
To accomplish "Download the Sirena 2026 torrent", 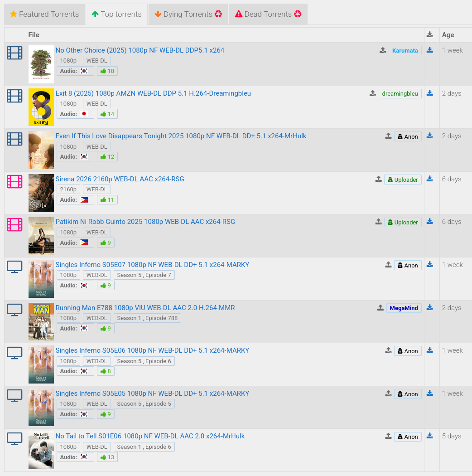I will [430, 179].
